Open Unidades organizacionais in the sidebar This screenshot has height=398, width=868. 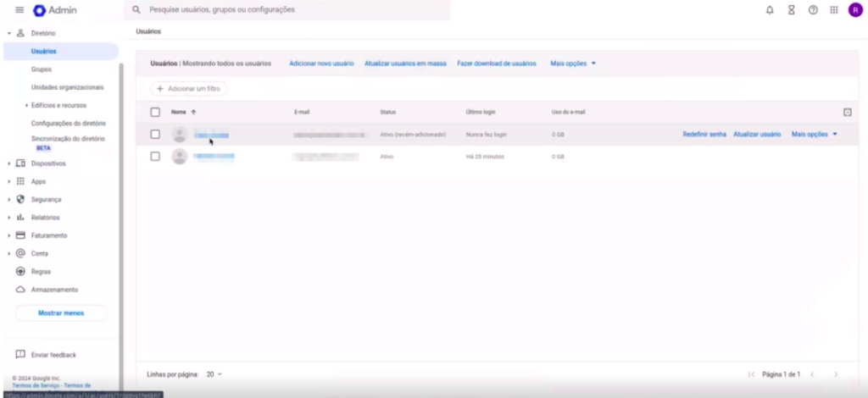(67, 87)
